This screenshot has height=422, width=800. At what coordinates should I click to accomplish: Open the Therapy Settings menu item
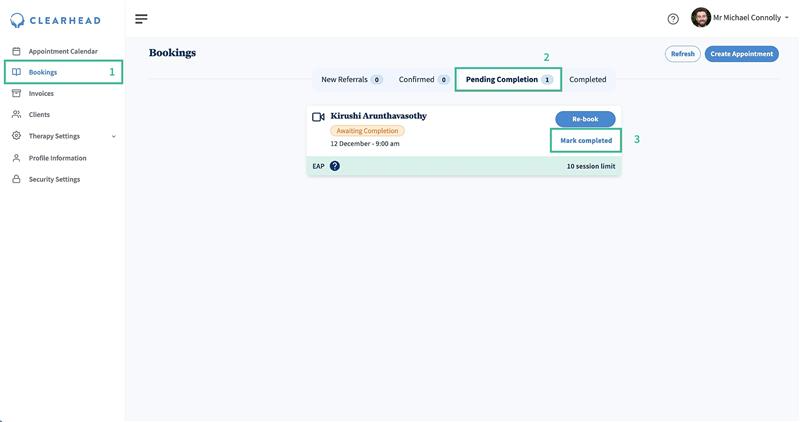point(55,136)
